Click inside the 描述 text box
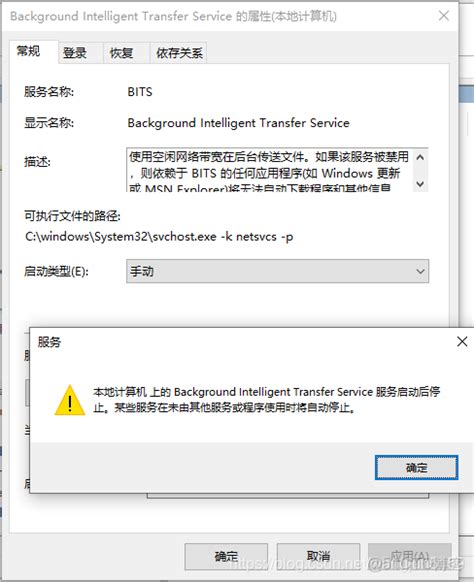The width and height of the screenshot is (474, 582). (x=270, y=170)
